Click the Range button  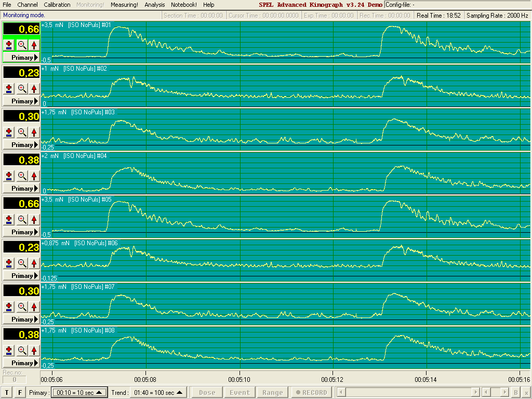tap(272, 393)
